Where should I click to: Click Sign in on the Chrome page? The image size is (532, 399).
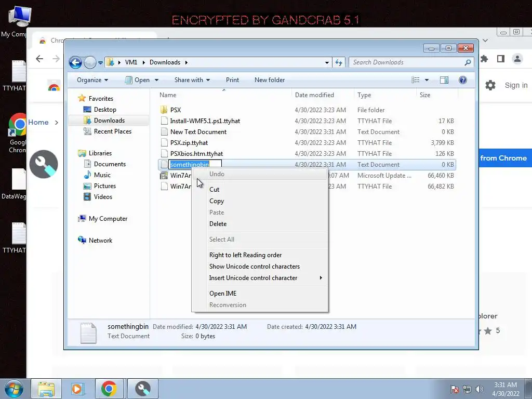(516, 85)
